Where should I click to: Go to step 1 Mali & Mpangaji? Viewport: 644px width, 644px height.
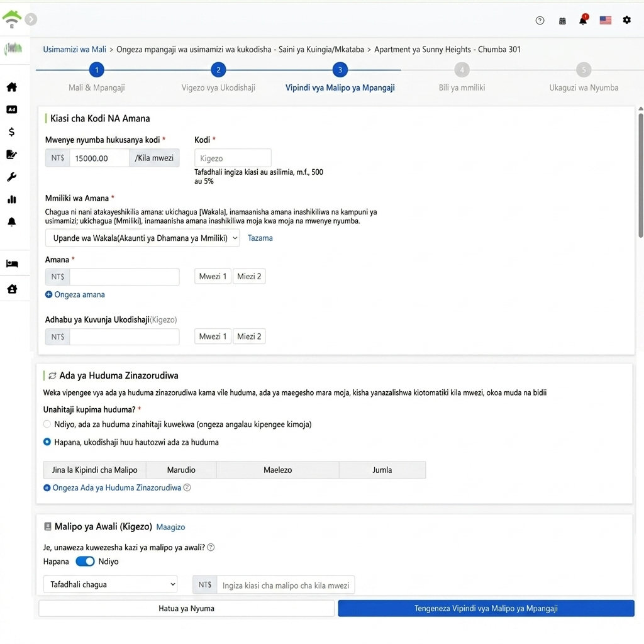tap(96, 70)
